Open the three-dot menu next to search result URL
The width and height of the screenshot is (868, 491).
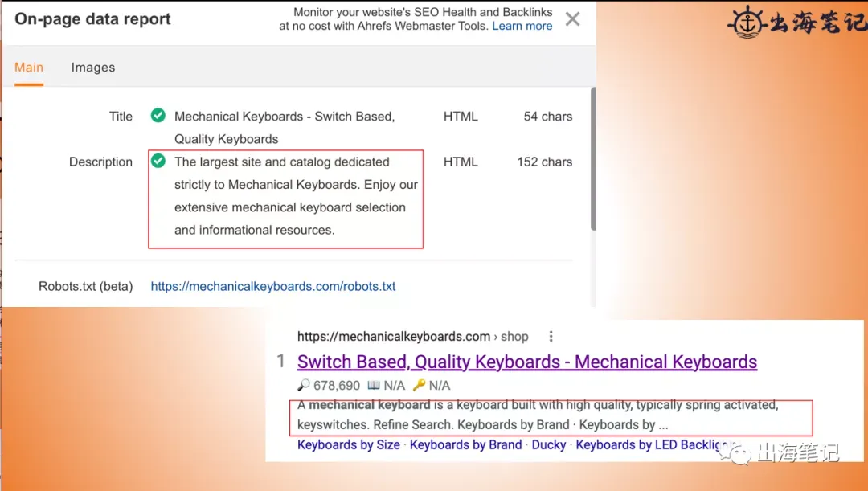(x=551, y=336)
